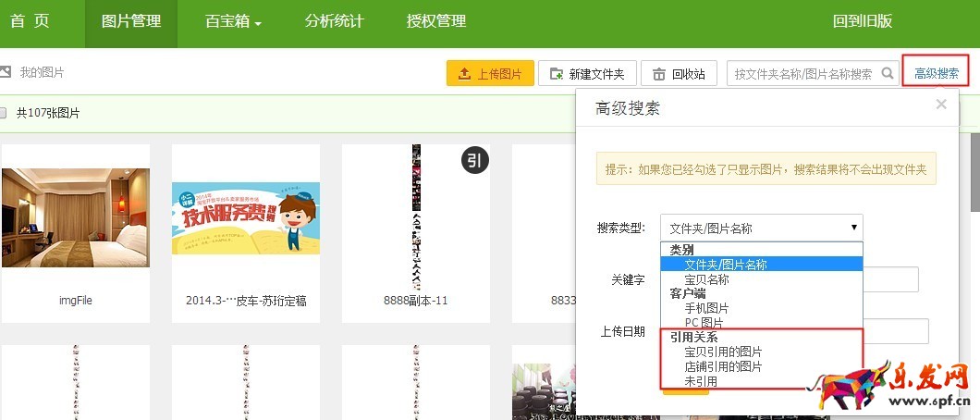
Task: Click the magnifier search icon
Action: pyautogui.click(x=888, y=73)
